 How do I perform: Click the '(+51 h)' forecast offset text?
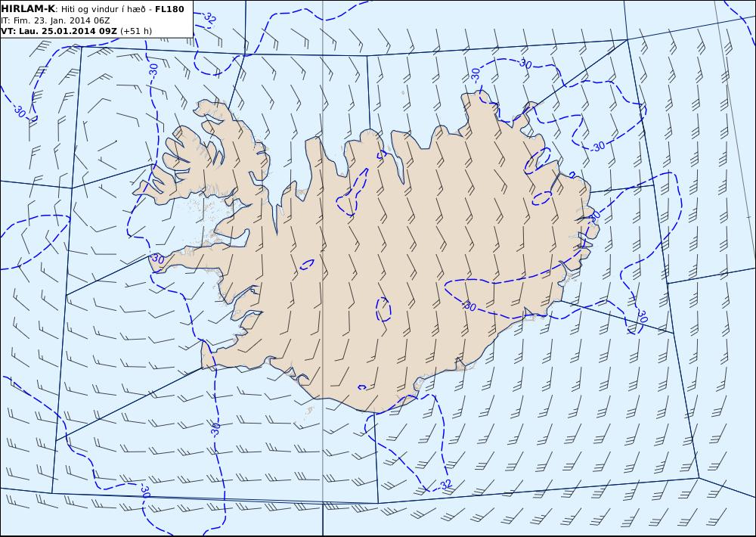tap(136, 31)
